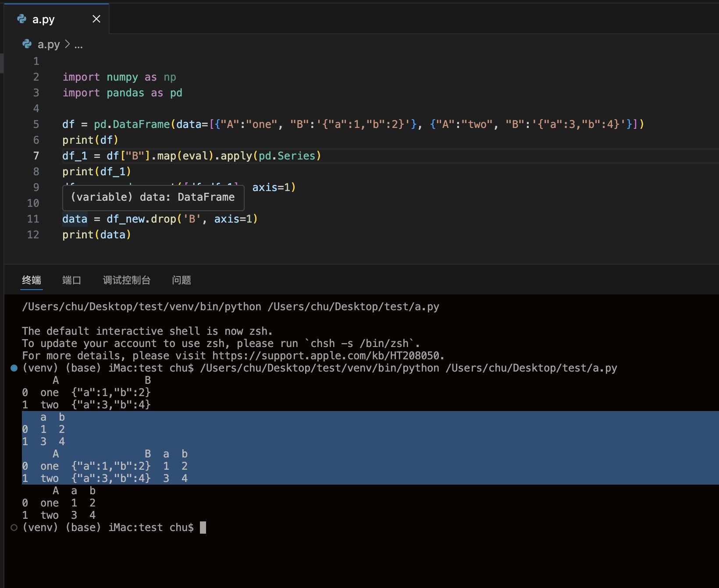The height and width of the screenshot is (588, 719).
Task: Open the breadcrumb ellipsis symbol list
Action: click(78, 44)
